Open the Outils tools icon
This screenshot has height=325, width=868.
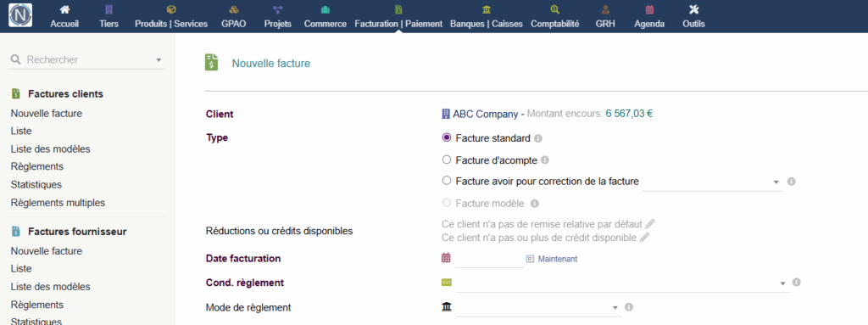[693, 10]
